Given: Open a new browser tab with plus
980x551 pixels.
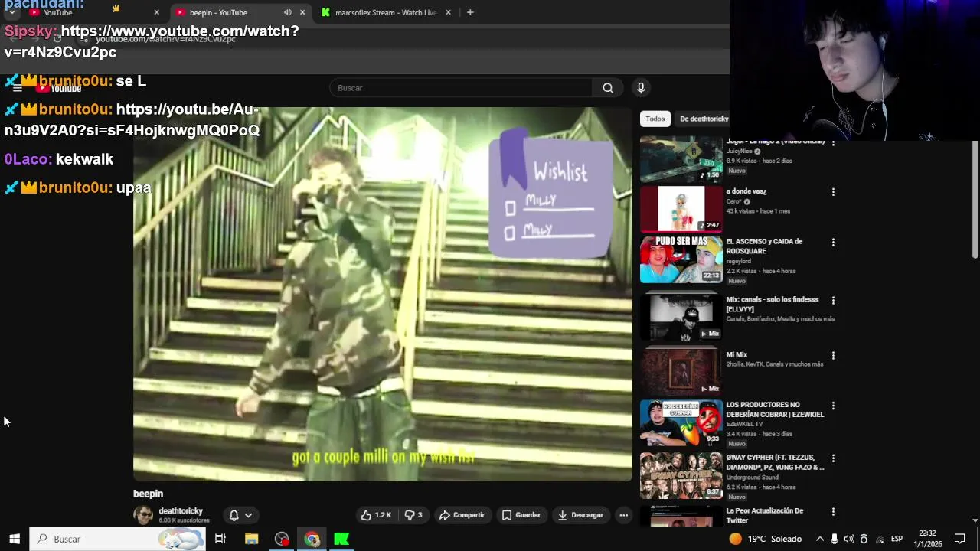Looking at the screenshot, I should click(470, 12).
